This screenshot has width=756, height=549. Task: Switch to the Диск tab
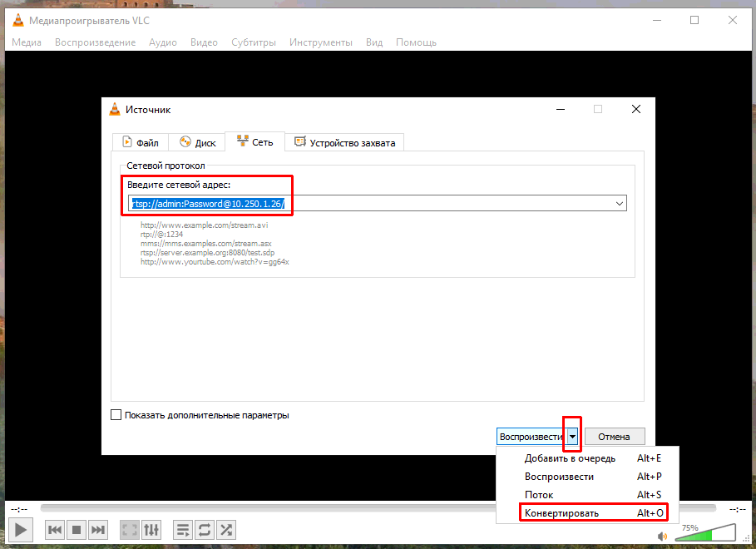(197, 143)
